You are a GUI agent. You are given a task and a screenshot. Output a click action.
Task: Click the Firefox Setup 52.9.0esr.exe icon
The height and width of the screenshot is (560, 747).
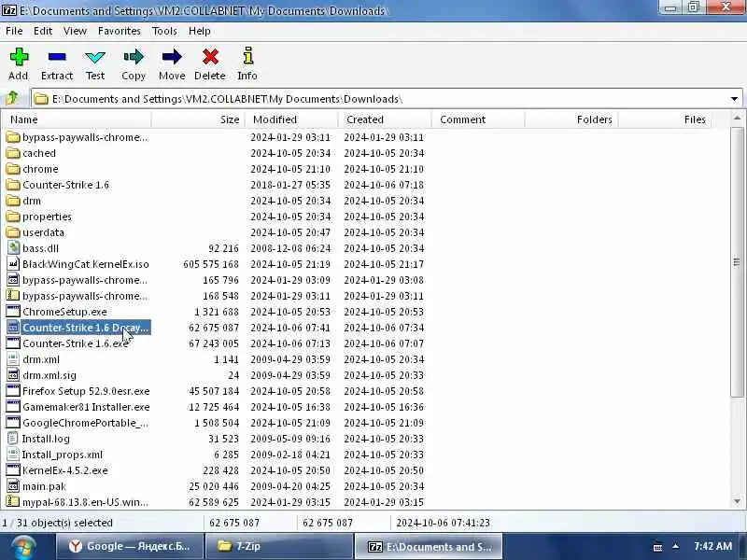click(13, 391)
